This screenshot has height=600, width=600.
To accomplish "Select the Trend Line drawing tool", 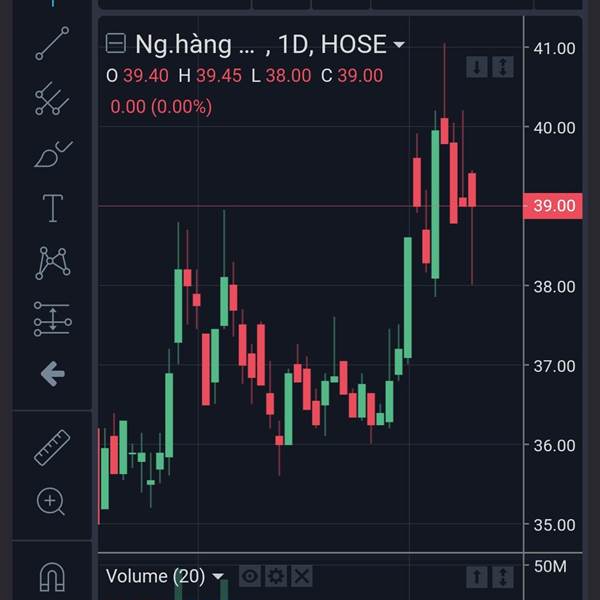I will point(52,43).
